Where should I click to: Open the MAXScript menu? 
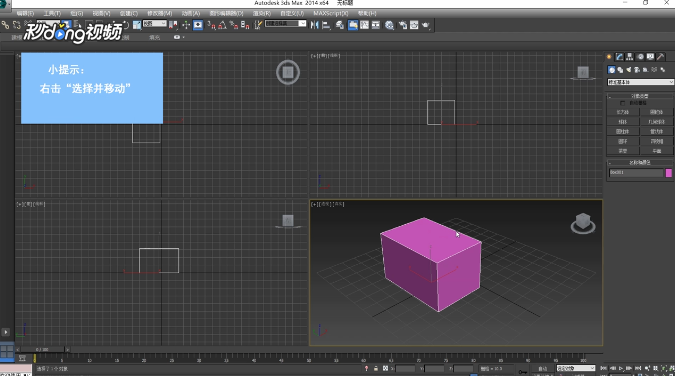tap(331, 13)
